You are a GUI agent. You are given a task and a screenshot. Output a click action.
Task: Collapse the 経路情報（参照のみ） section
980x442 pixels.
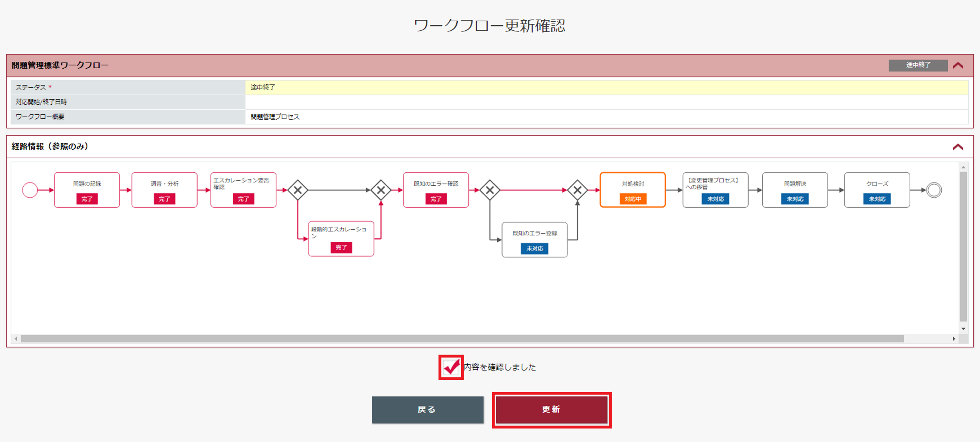pyautogui.click(x=958, y=147)
